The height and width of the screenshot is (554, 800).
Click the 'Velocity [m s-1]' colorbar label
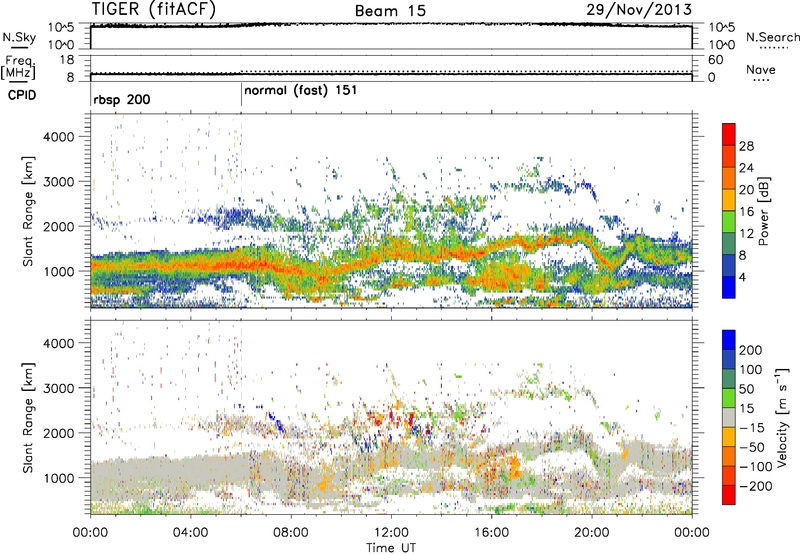782,418
